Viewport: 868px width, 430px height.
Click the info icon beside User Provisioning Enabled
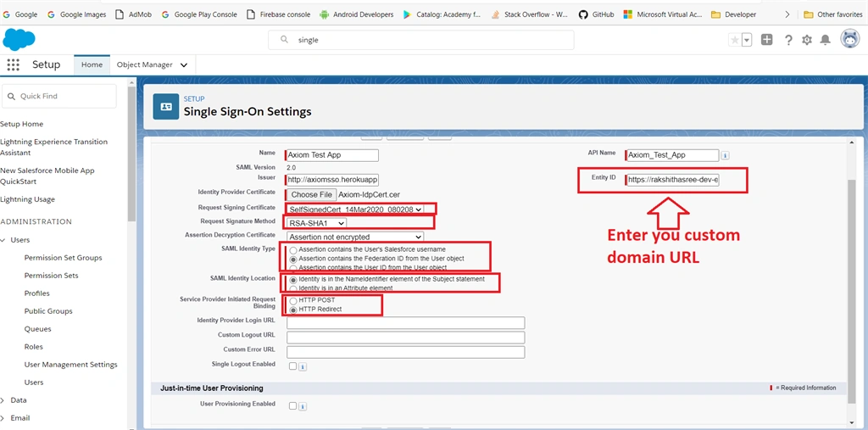(303, 406)
